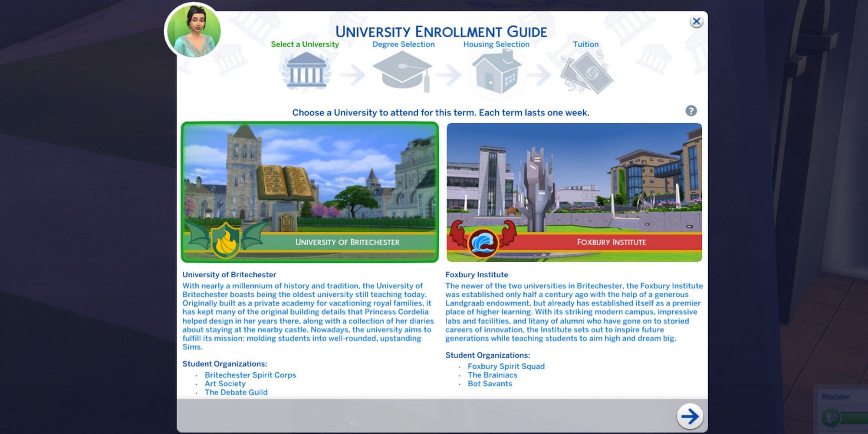Screen dimensions: 868x434
Task: Click the graduation cap Degree Selection icon
Action: (x=402, y=71)
